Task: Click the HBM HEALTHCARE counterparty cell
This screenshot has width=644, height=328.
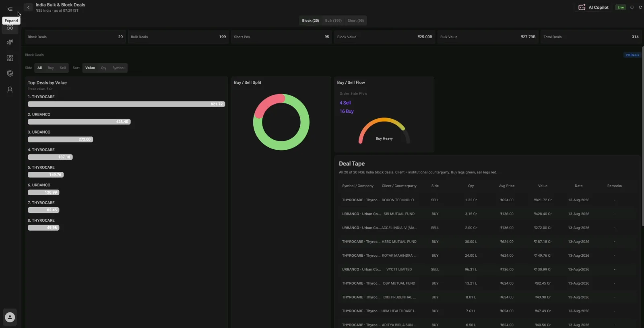Action: coord(399,311)
